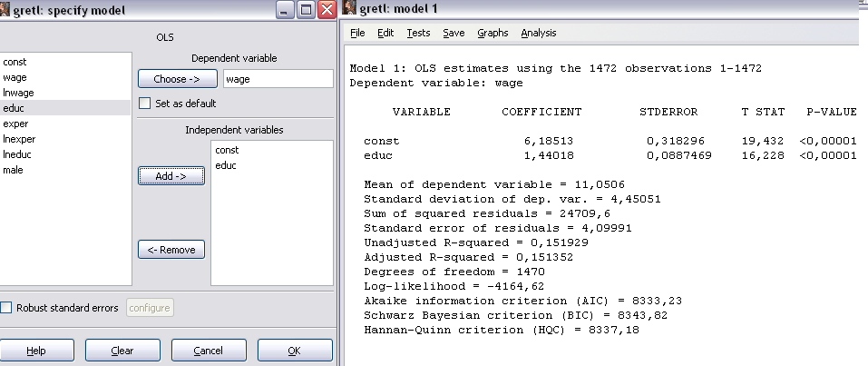The height and width of the screenshot is (366, 868).
Task: Select exper in the variable list
Action: click(65, 124)
